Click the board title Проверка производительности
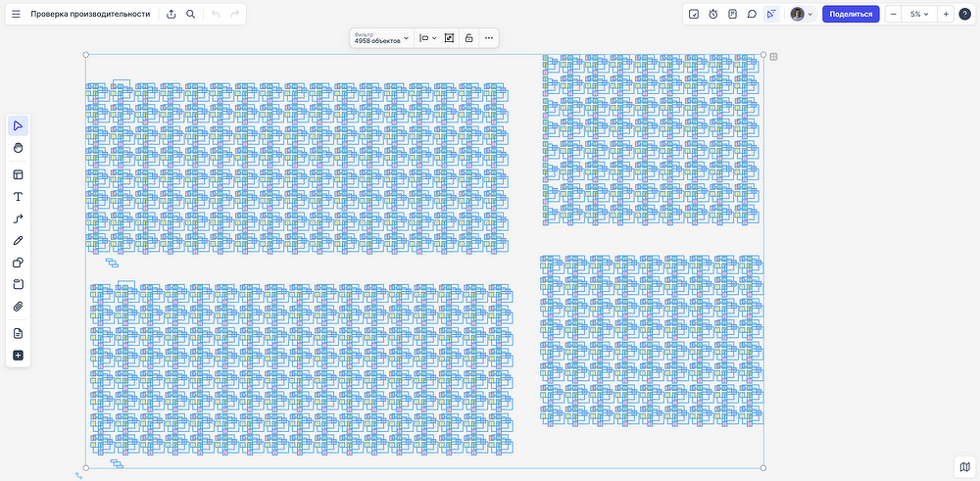The height and width of the screenshot is (481, 980). tap(90, 15)
